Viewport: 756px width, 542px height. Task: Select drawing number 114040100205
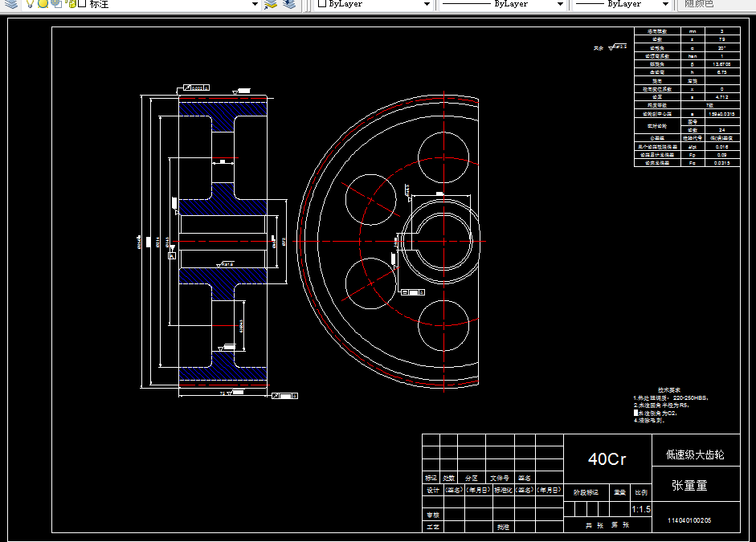689,520
